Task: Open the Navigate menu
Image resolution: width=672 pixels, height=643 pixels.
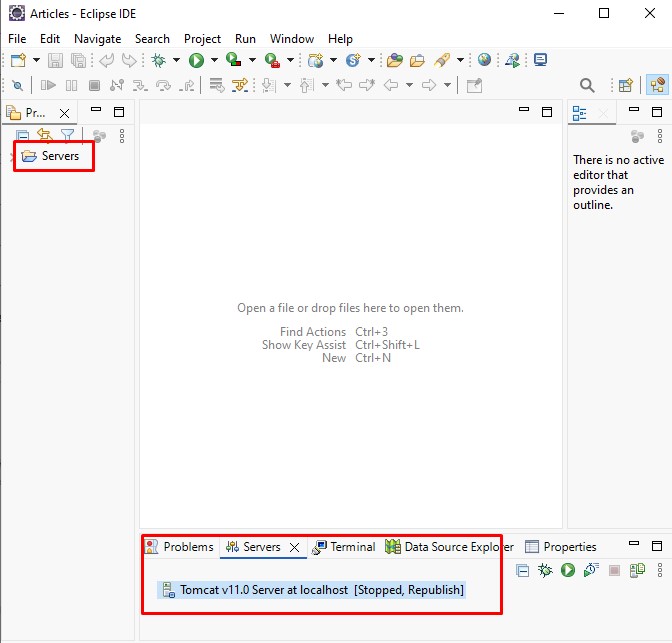Action: click(x=98, y=39)
